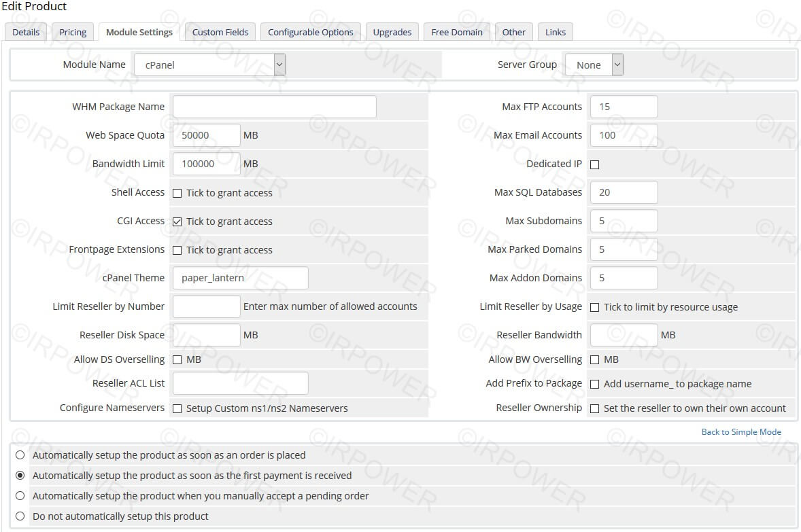Expand the Server Group dropdown

594,65
